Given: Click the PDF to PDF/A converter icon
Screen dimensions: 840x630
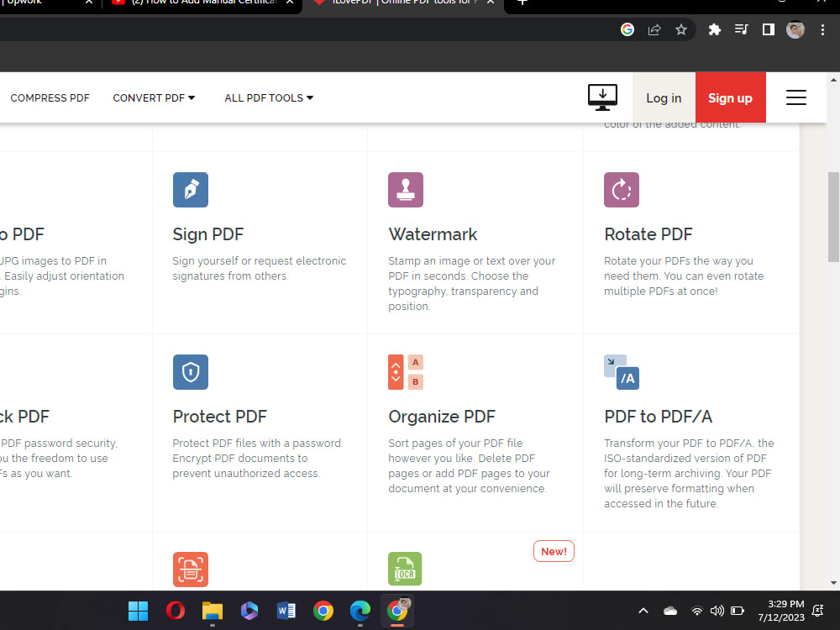Looking at the screenshot, I should [622, 372].
